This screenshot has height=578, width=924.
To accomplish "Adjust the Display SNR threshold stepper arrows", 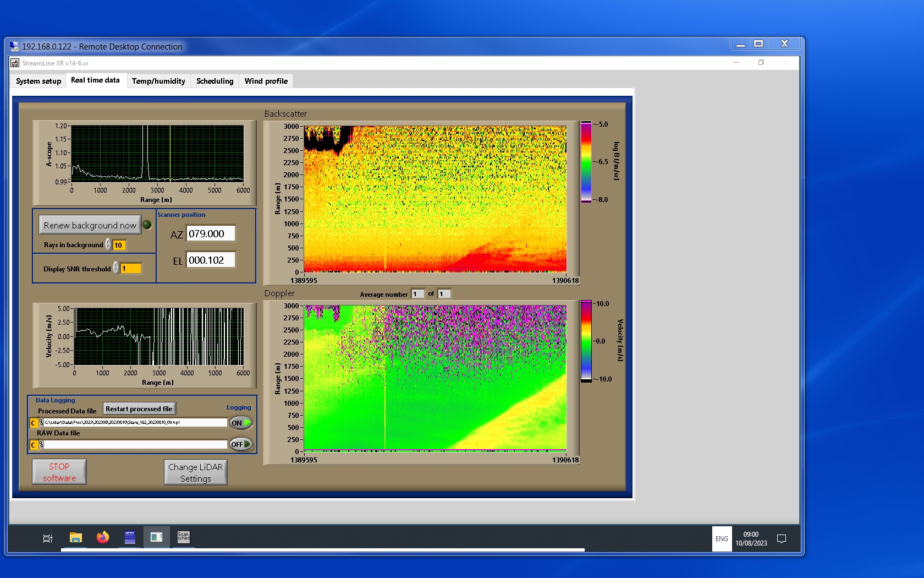I will point(116,268).
